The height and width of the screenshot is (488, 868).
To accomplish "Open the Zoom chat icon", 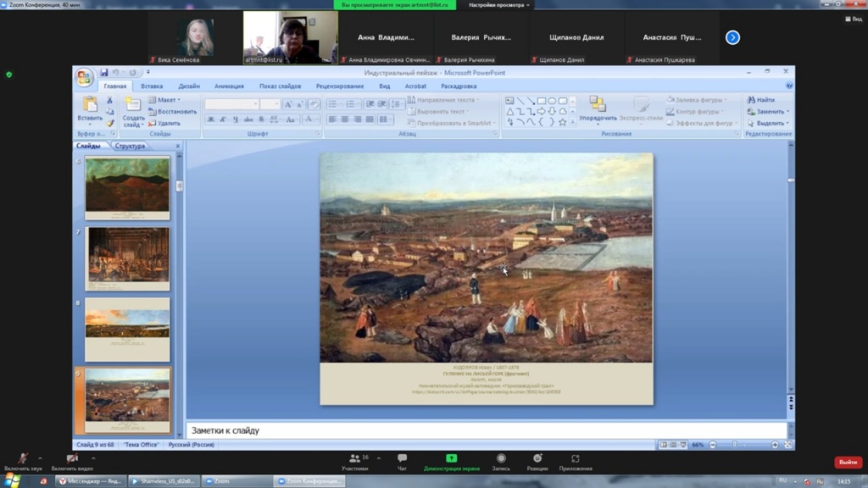I will (402, 458).
